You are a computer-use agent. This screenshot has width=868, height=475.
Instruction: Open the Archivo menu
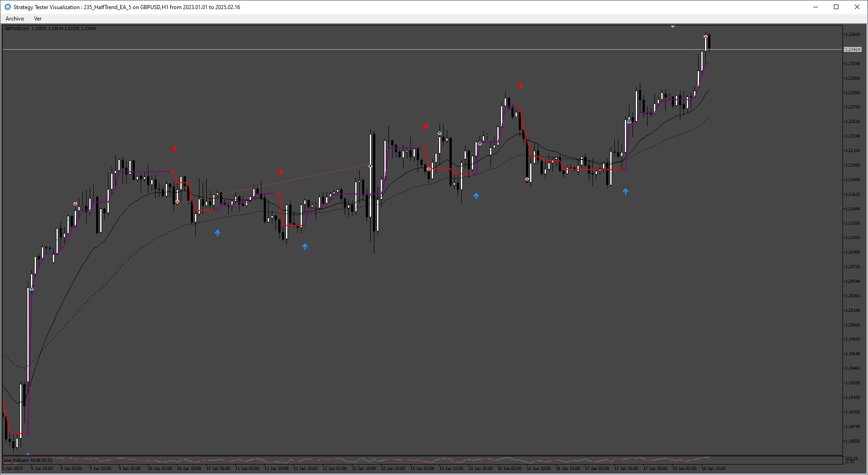[15, 19]
